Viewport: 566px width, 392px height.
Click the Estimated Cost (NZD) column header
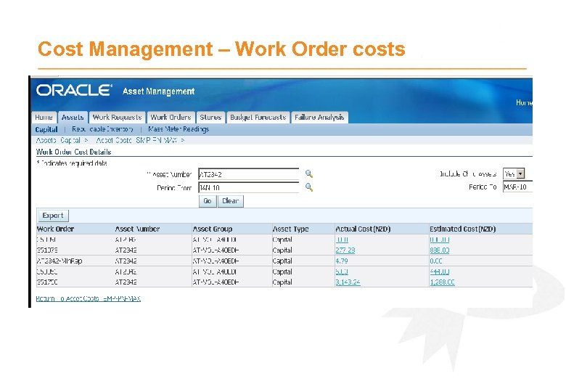click(462, 229)
